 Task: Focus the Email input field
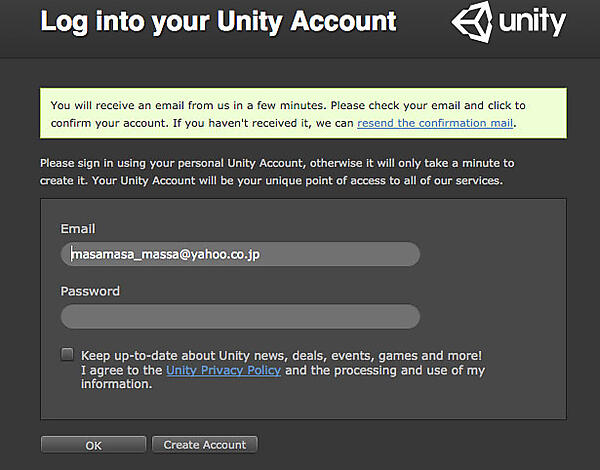240,254
